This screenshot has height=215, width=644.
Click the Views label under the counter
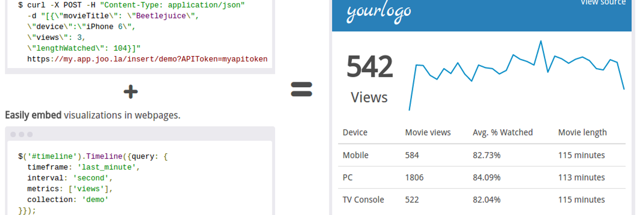369,98
